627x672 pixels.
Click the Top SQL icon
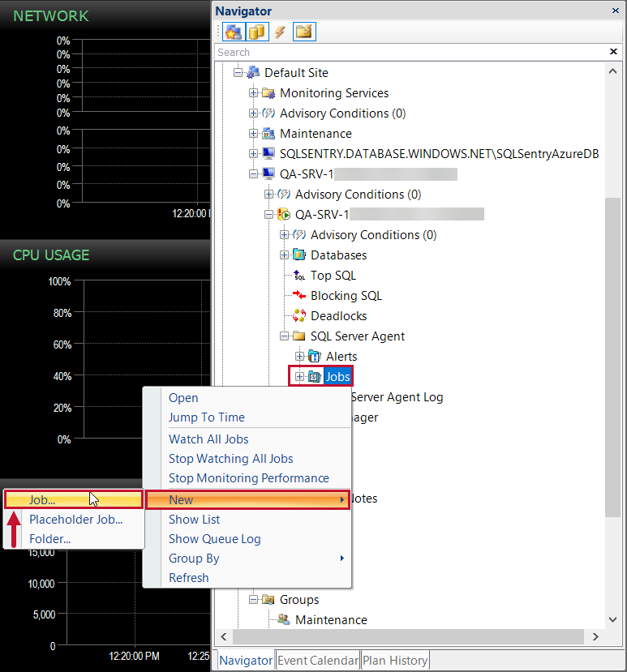(299, 275)
